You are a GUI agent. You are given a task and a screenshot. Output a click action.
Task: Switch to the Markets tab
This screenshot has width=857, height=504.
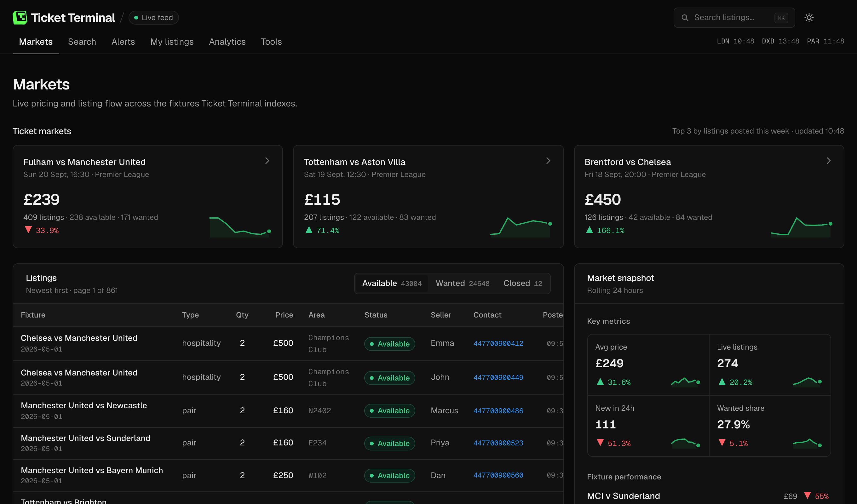[x=36, y=42]
